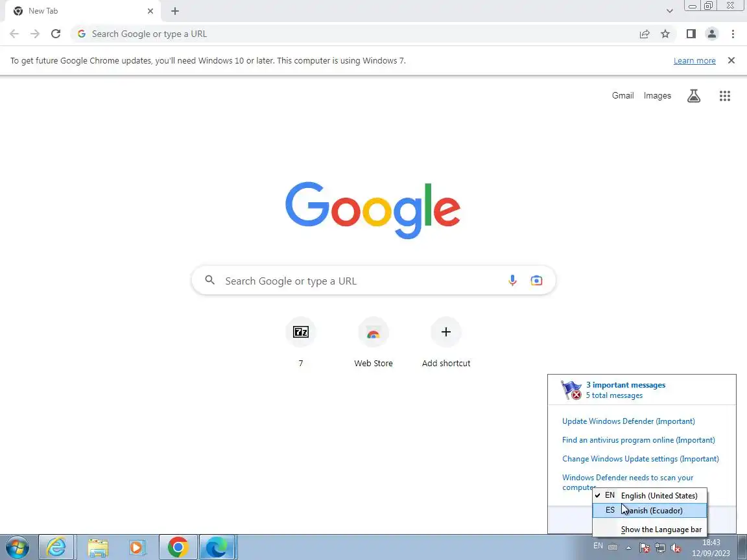The width and height of the screenshot is (747, 560).
Task: Open Search Labs flask icon
Action: pyautogui.click(x=694, y=96)
